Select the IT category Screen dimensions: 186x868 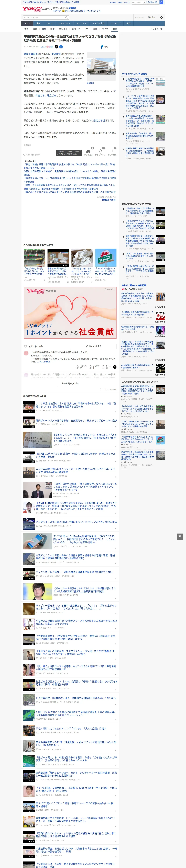(x=86, y=29)
